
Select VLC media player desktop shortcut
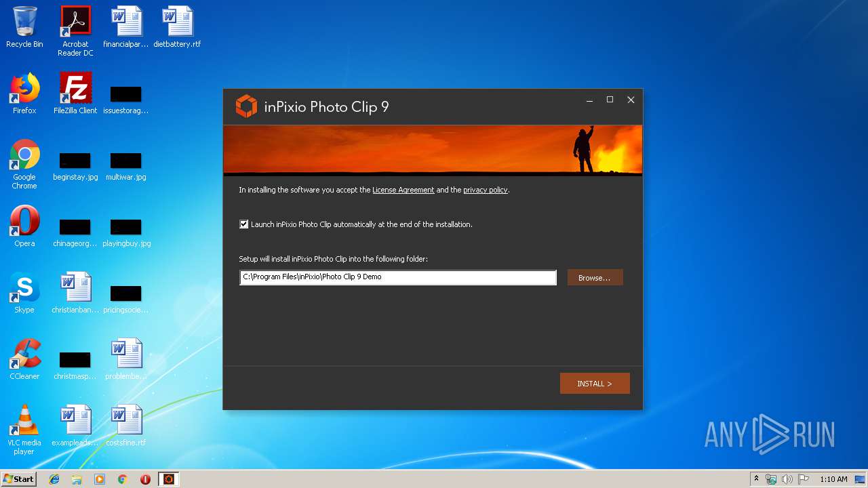point(24,430)
